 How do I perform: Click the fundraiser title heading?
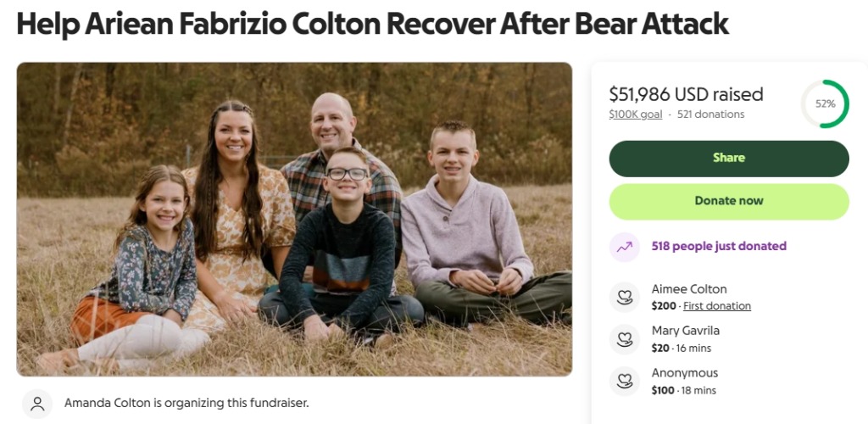[373, 24]
